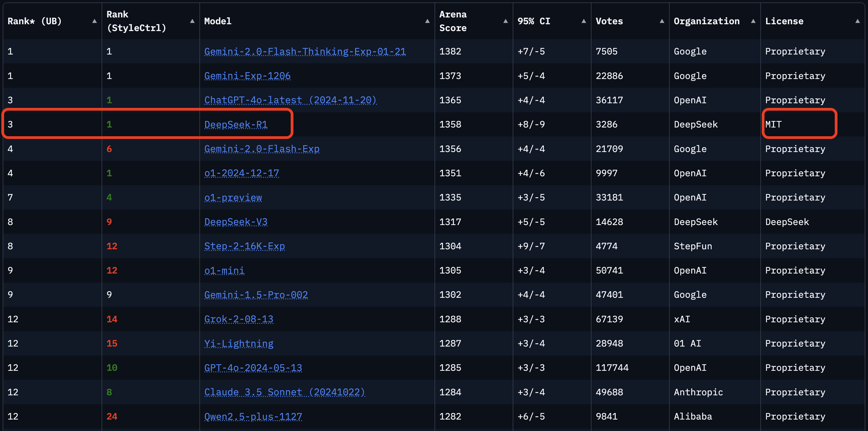Sort by Arena Score column arrow
This screenshot has width=868, height=431.
(505, 21)
